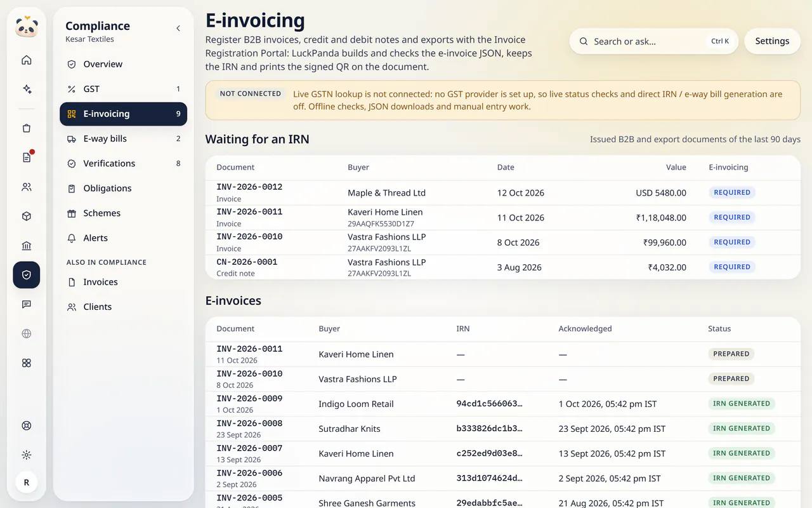Go to Home in the icon rail
Viewport: 812px width, 508px height.
tap(27, 60)
